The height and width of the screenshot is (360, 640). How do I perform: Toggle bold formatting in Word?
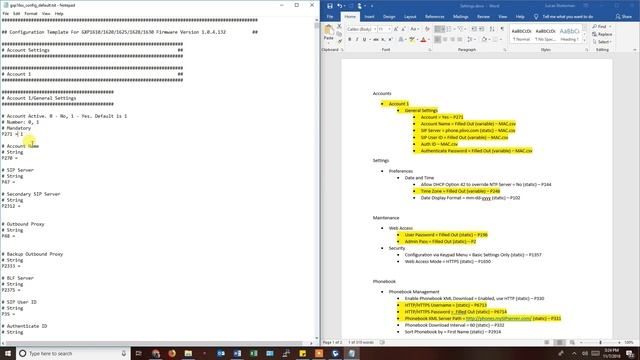[x=349, y=40]
